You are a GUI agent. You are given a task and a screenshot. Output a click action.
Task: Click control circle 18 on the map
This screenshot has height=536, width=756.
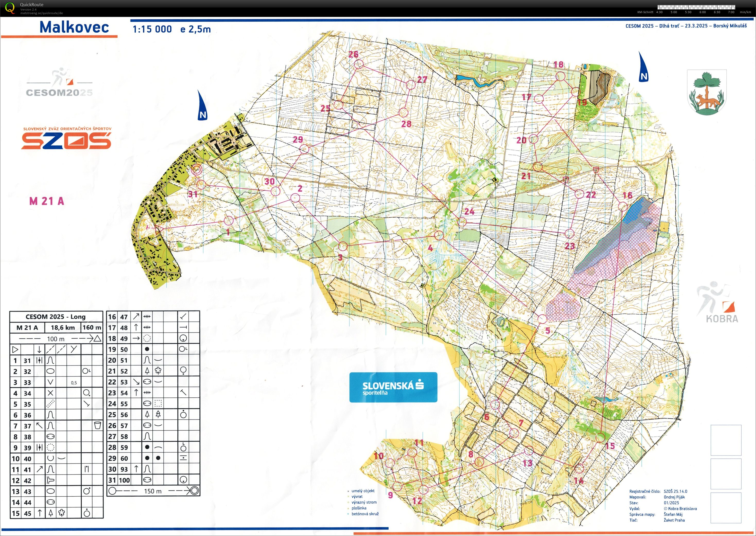coord(560,77)
